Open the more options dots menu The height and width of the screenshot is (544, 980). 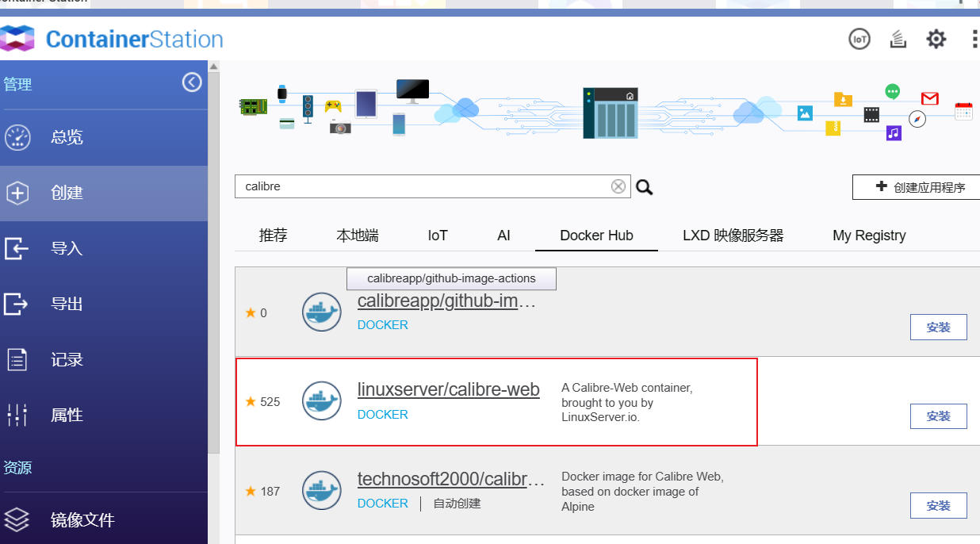pyautogui.click(x=974, y=39)
